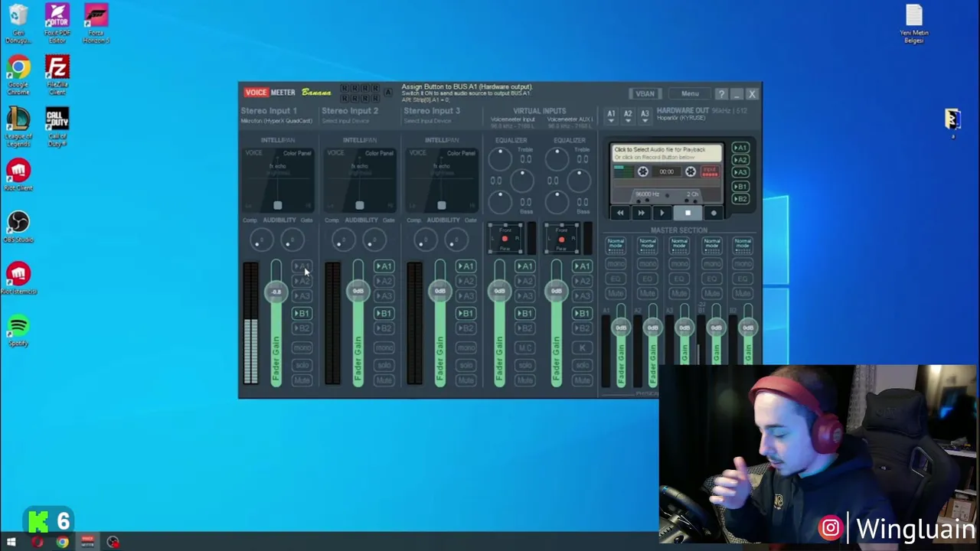980x551 pixels.
Task: Open the VBAN settings
Action: (x=645, y=94)
